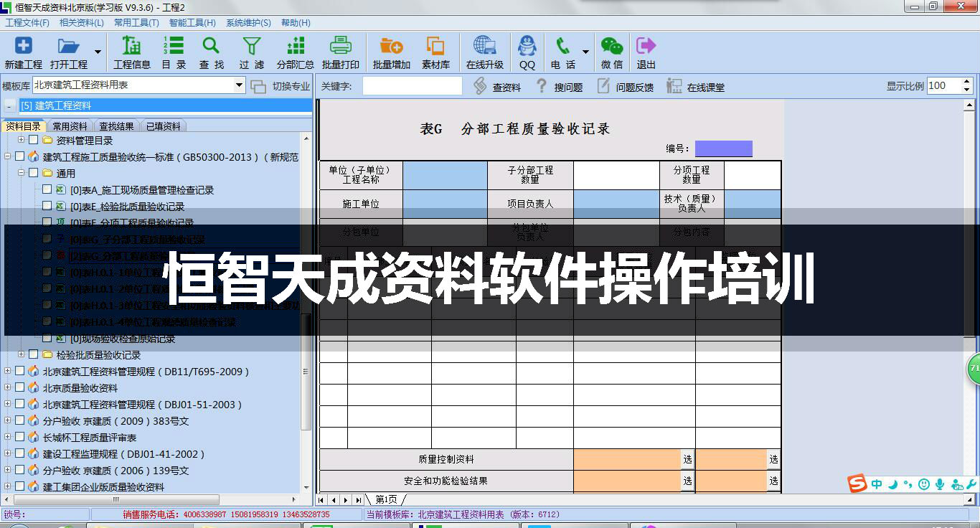
Task: Increase the 显示比例 zoom stepper
Action: (x=966, y=82)
